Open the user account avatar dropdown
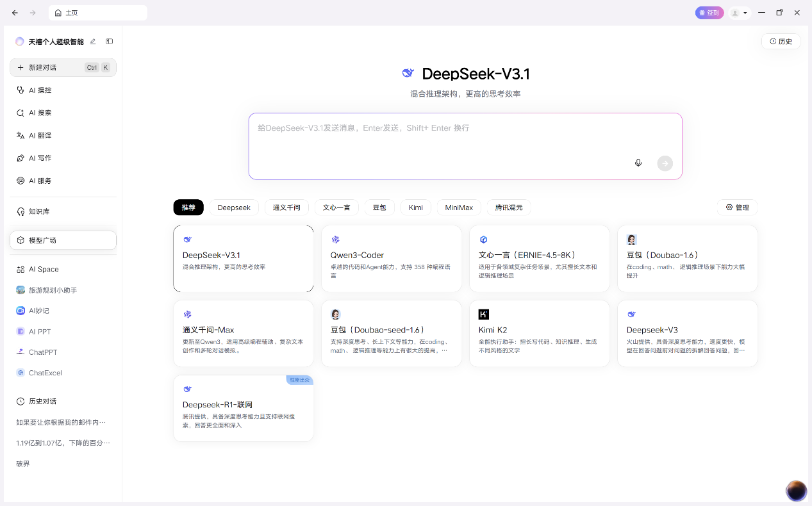This screenshot has height=506, width=812. click(739, 13)
